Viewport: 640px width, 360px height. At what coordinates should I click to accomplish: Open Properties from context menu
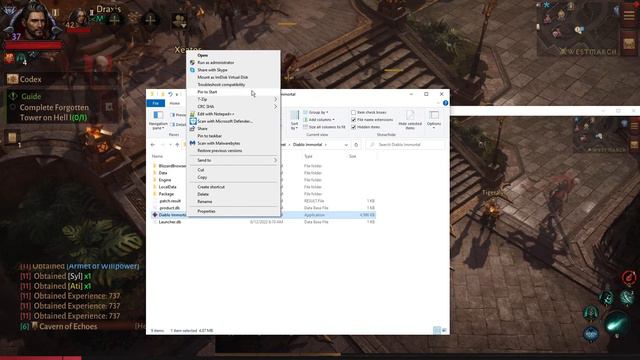[206, 211]
